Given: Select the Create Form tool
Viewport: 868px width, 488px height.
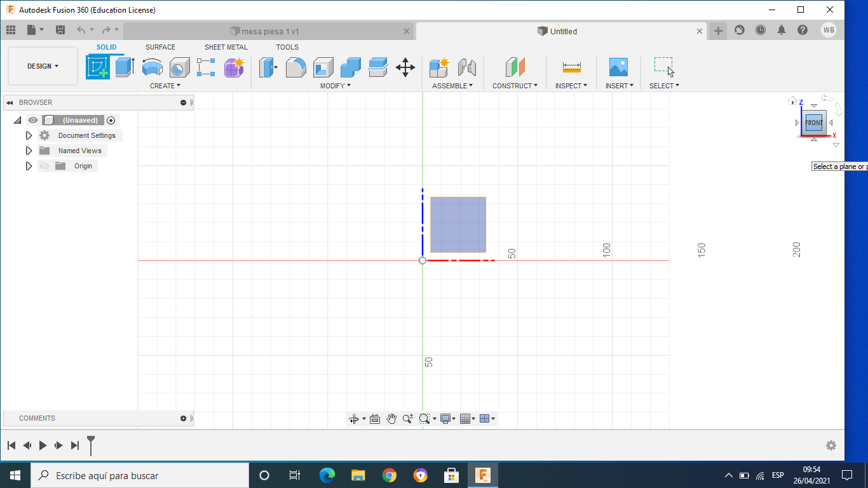Looking at the screenshot, I should [x=234, y=67].
